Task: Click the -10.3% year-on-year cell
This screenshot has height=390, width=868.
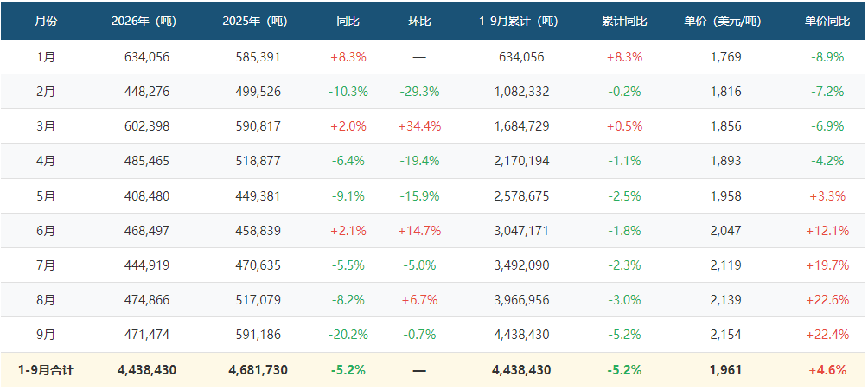Action: pos(348,92)
